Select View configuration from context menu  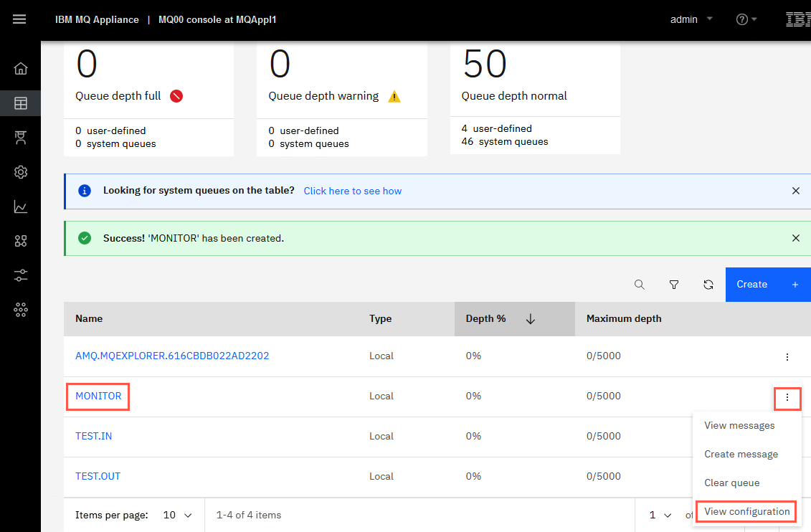(x=746, y=511)
